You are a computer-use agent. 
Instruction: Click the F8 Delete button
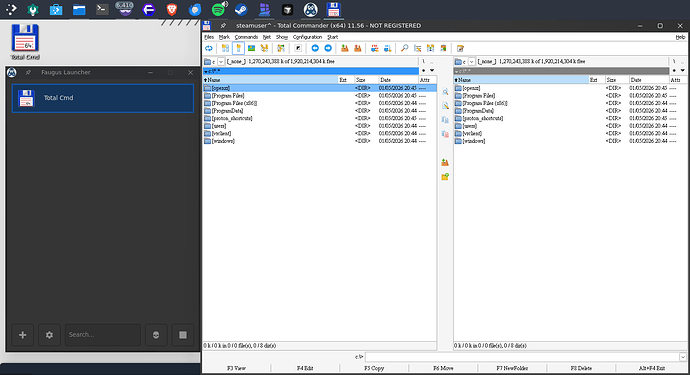[x=581, y=368]
